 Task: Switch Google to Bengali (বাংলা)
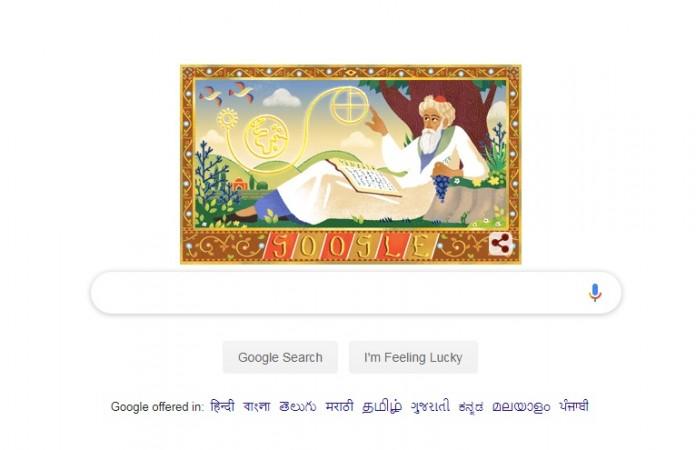click(257, 406)
